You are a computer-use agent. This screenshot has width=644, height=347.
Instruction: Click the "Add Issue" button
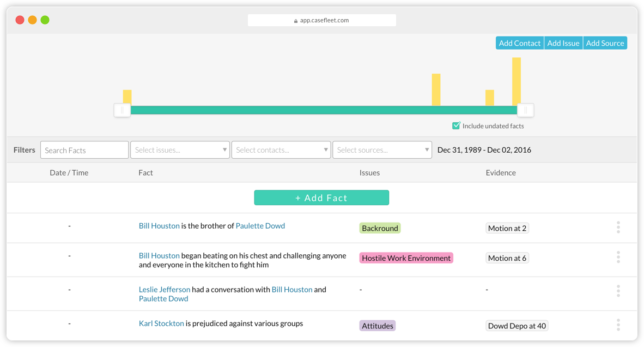point(563,43)
